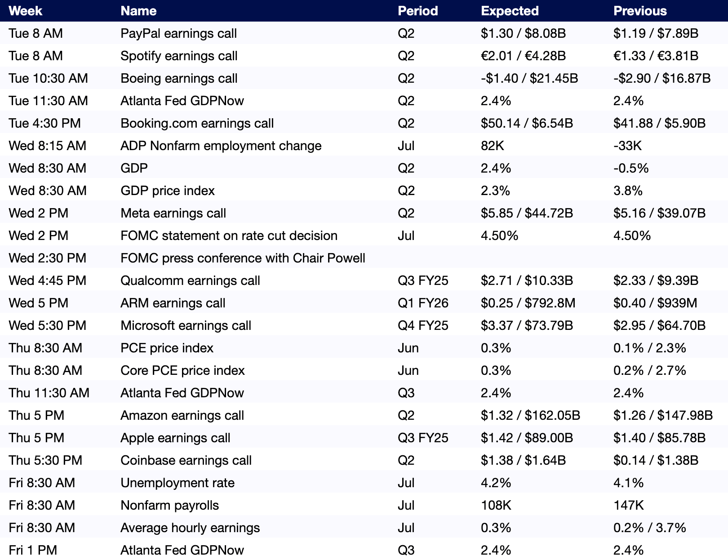
Task: Select Nonfarm payrolls name
Action: (169, 505)
